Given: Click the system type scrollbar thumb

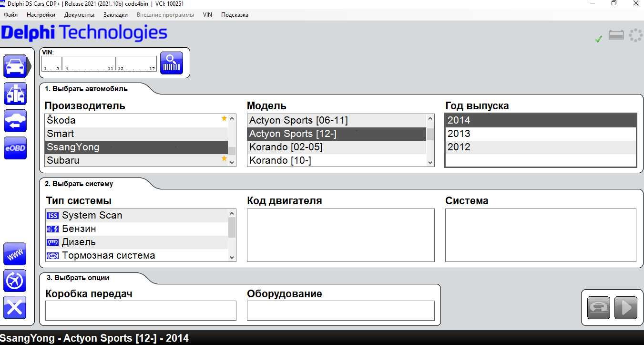Looking at the screenshot, I should 232,227.
